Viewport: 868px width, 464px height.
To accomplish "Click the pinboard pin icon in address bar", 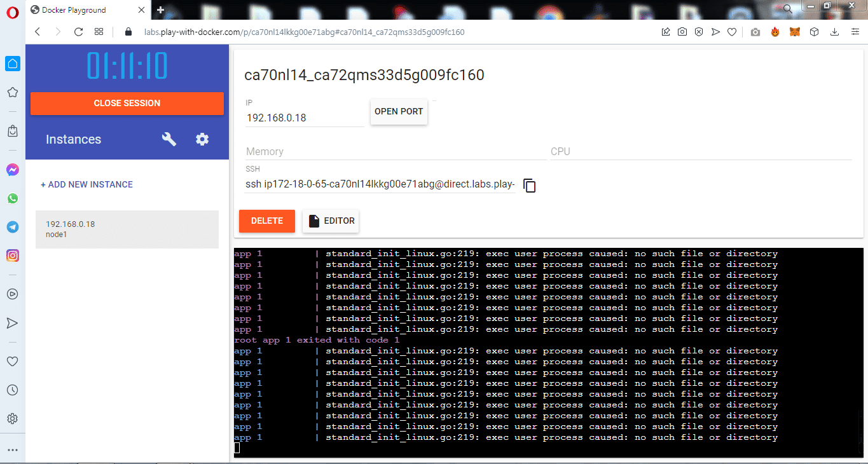I will coord(666,32).
